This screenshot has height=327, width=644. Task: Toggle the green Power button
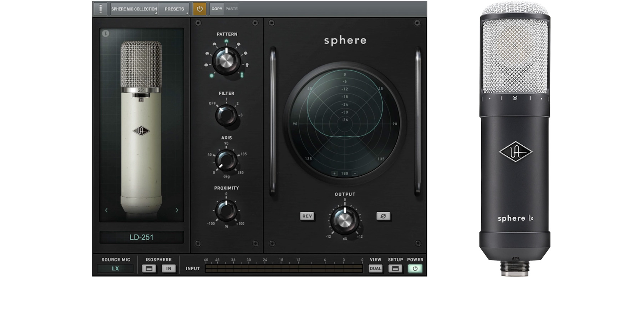(x=415, y=268)
